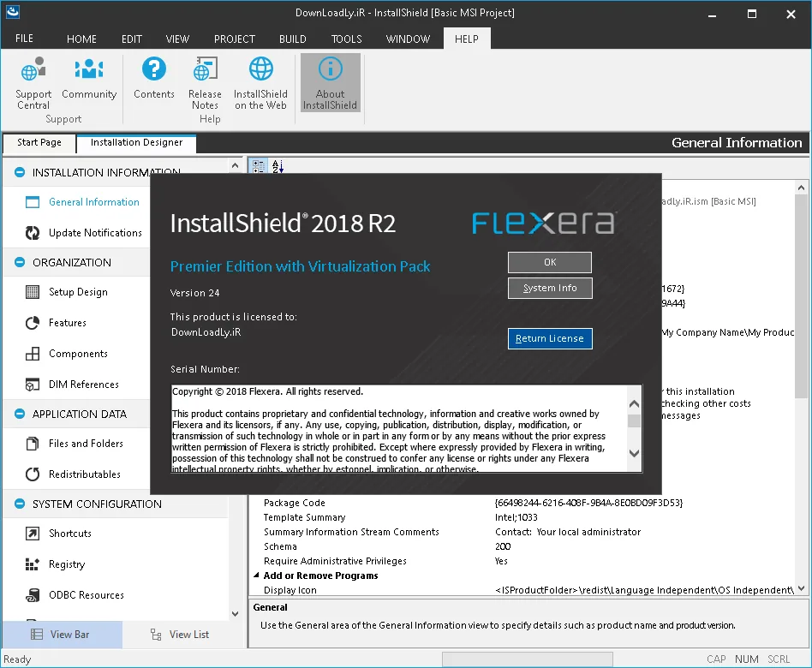Click categorized property grid view icon
Viewport: 812px width, 668px height.
259,166
